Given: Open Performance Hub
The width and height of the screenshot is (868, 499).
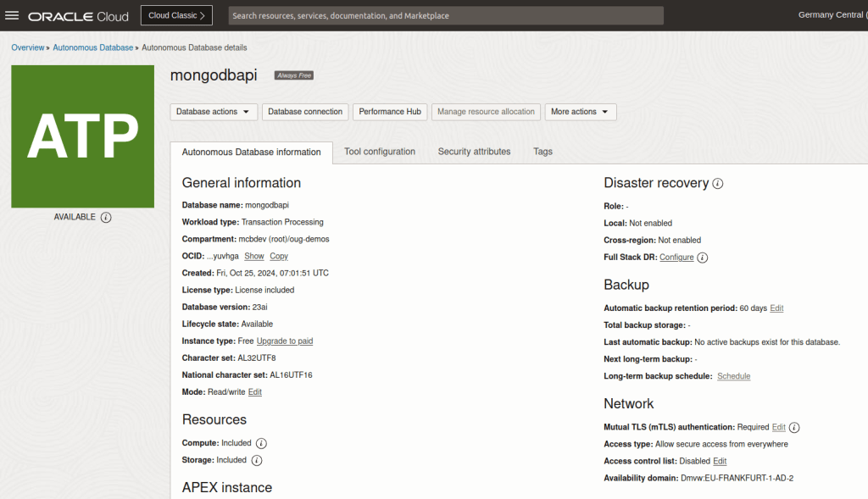Looking at the screenshot, I should click(x=390, y=112).
